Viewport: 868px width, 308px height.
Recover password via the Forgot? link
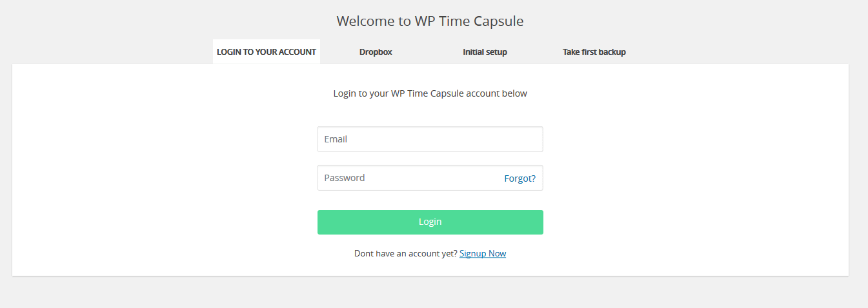520,178
